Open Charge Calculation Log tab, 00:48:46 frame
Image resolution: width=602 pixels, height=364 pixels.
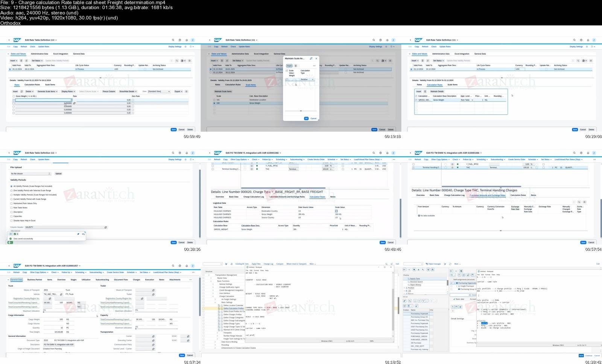coord(254,197)
